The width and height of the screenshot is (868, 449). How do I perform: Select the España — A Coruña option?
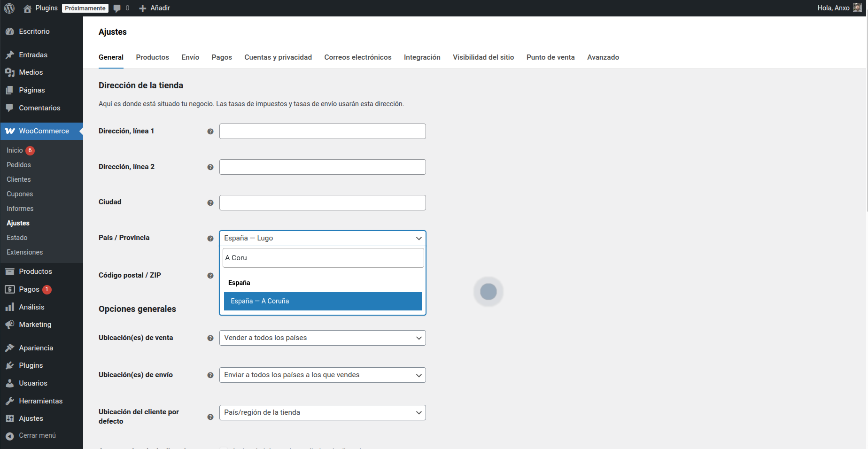[x=322, y=301]
